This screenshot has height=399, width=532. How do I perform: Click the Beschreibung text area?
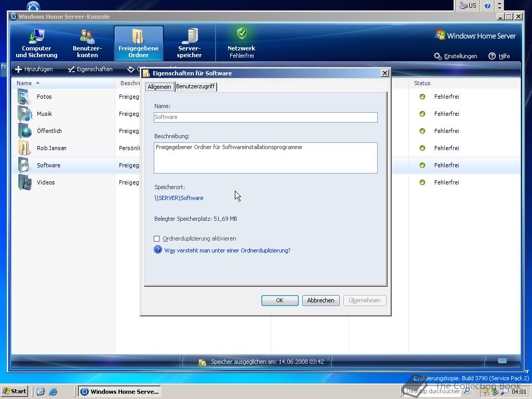tap(265, 158)
